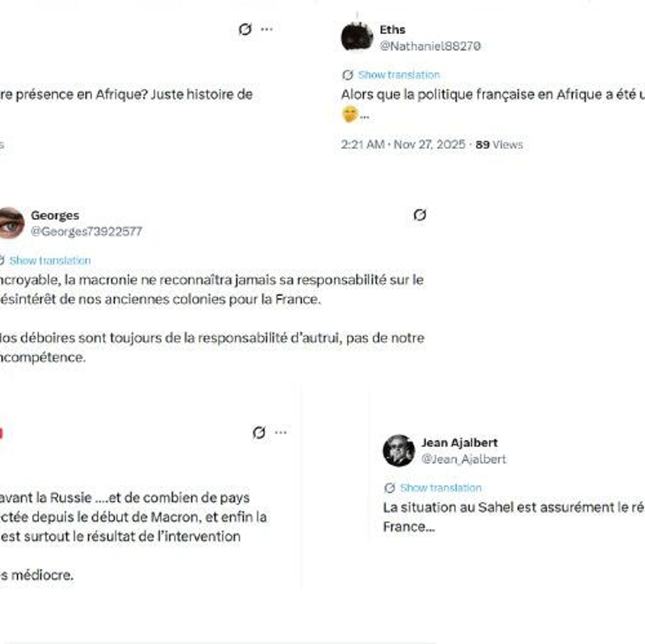Open Georges' eye profile picture
The width and height of the screenshot is (645, 644).
click(11, 223)
